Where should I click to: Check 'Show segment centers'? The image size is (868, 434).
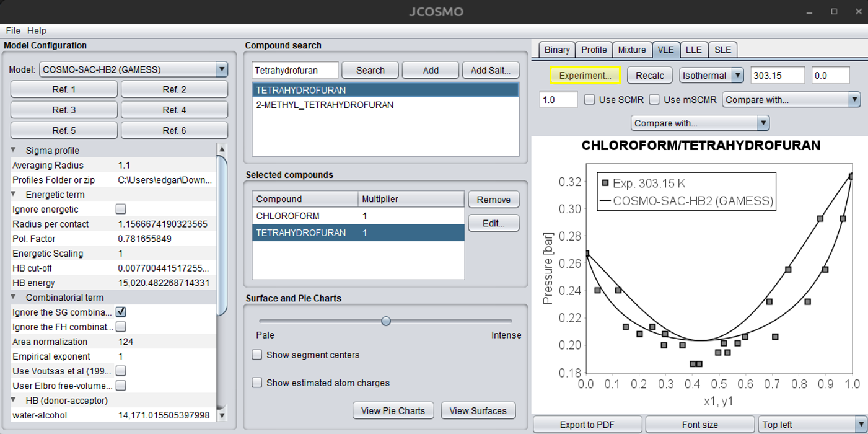coord(256,355)
